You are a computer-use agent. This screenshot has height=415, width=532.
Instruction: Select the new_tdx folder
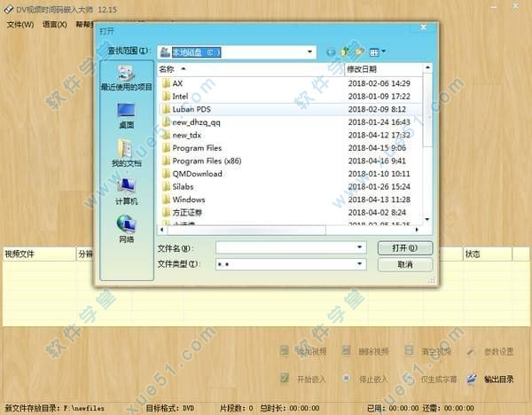pos(182,135)
